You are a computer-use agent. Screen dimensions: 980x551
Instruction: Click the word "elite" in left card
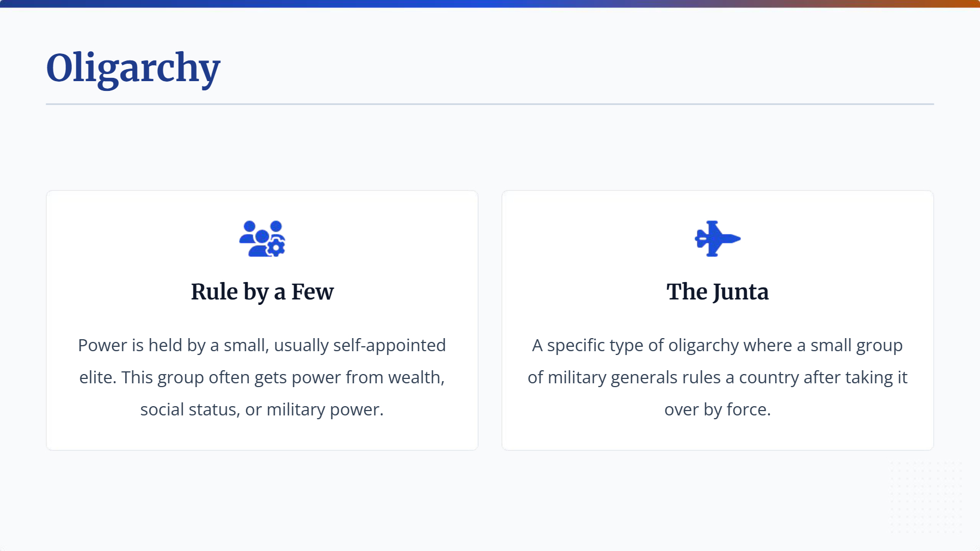click(x=96, y=377)
